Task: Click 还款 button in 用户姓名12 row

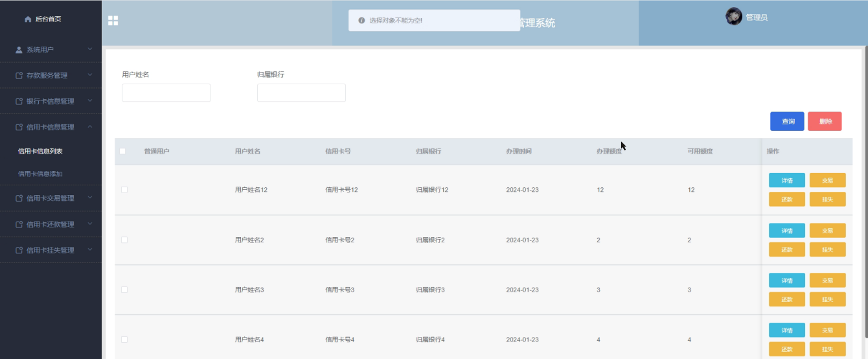Action: point(787,200)
